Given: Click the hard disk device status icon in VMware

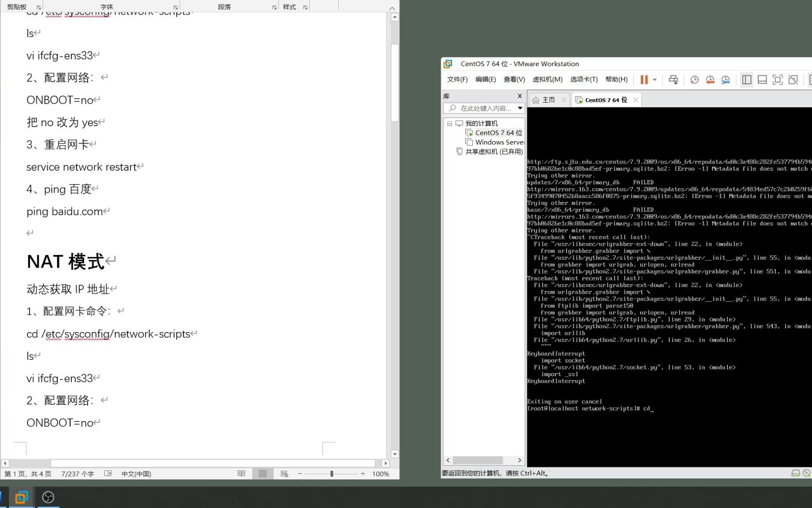Looking at the screenshot, I should 795,473.
